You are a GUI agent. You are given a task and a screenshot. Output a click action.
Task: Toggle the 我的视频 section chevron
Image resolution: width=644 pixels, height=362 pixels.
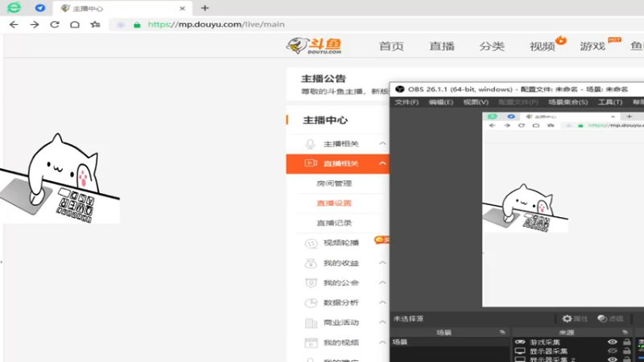coord(382,343)
